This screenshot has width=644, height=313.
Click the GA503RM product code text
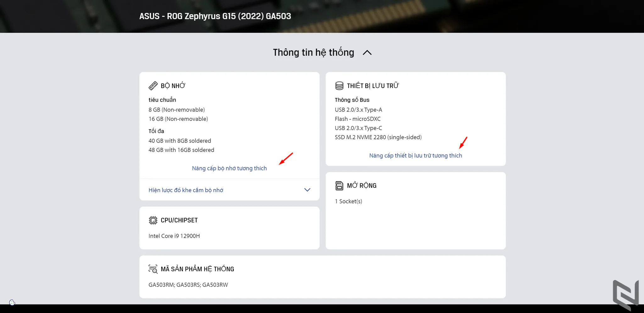point(161,285)
